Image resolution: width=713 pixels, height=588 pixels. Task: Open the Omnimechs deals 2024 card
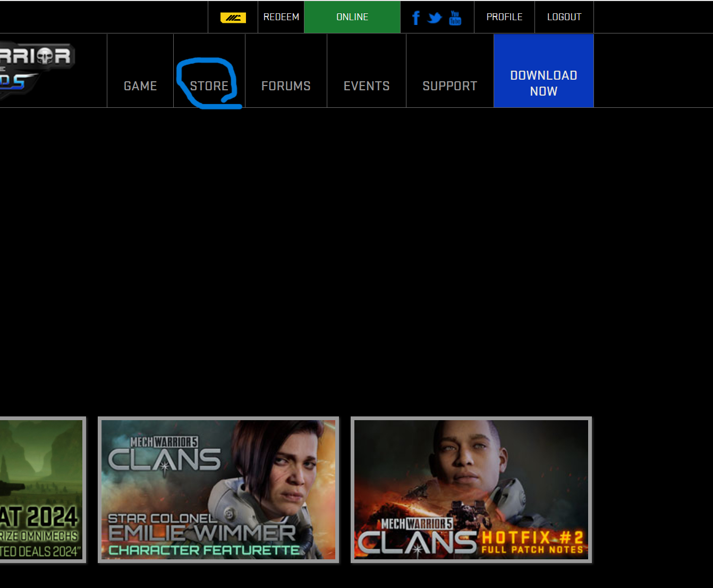point(43,490)
